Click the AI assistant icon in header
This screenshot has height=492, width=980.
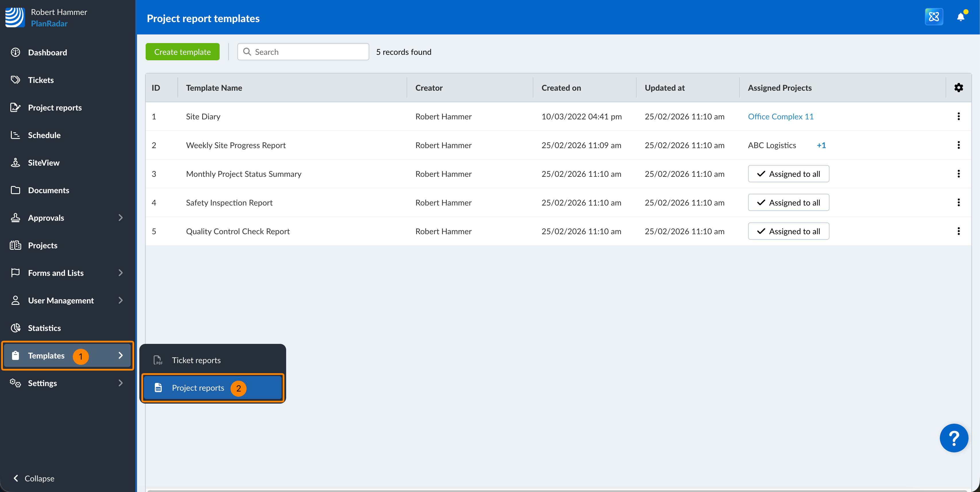click(934, 17)
